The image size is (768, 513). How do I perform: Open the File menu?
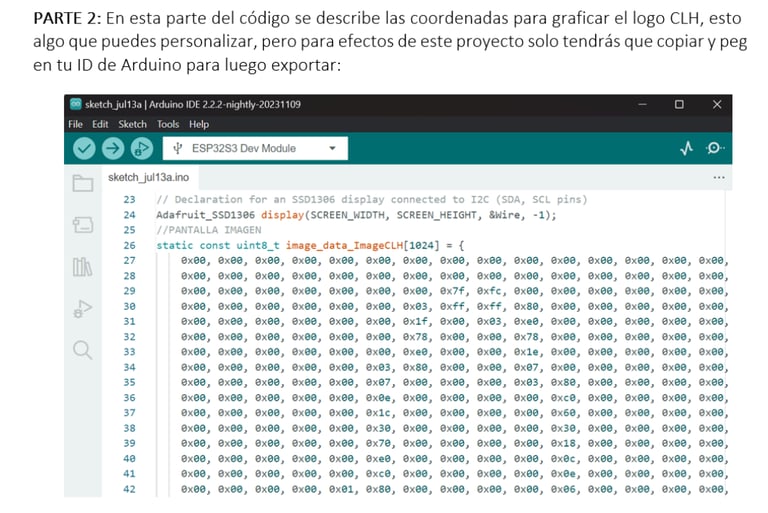pos(75,124)
